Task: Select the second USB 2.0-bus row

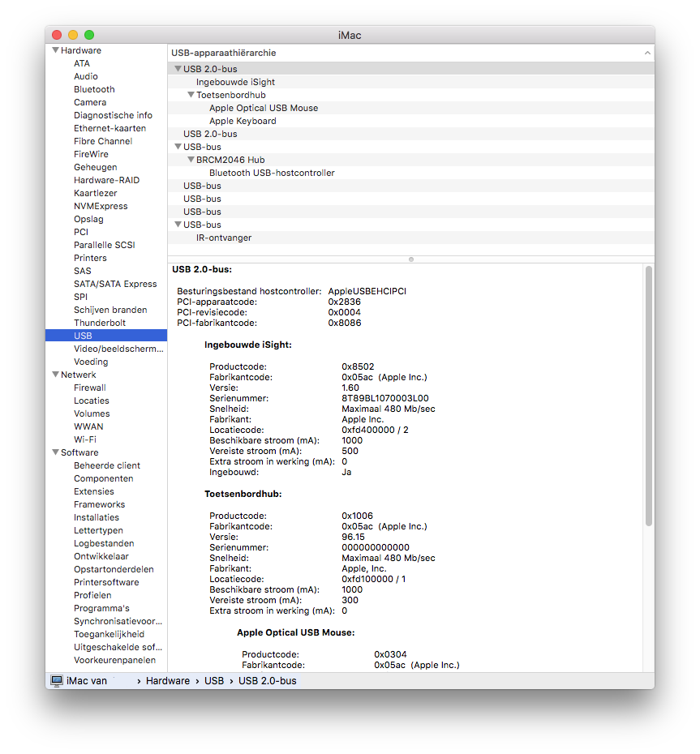Action: [x=411, y=134]
